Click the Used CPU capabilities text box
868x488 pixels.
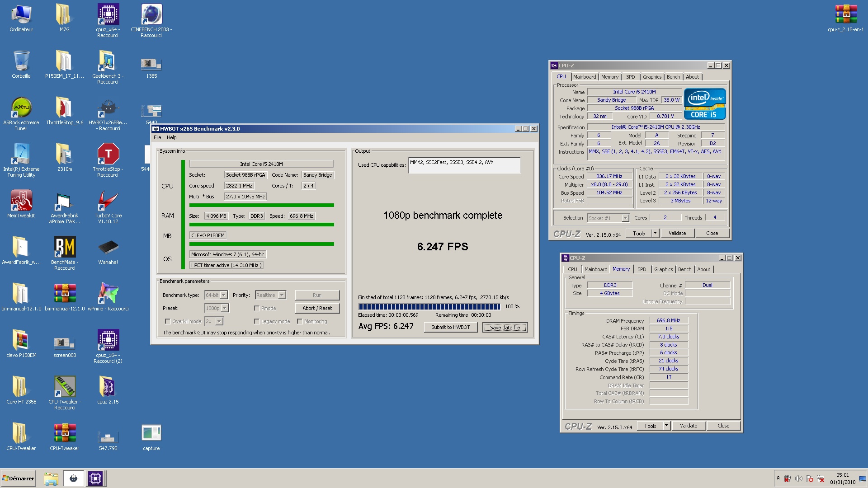[x=465, y=165]
